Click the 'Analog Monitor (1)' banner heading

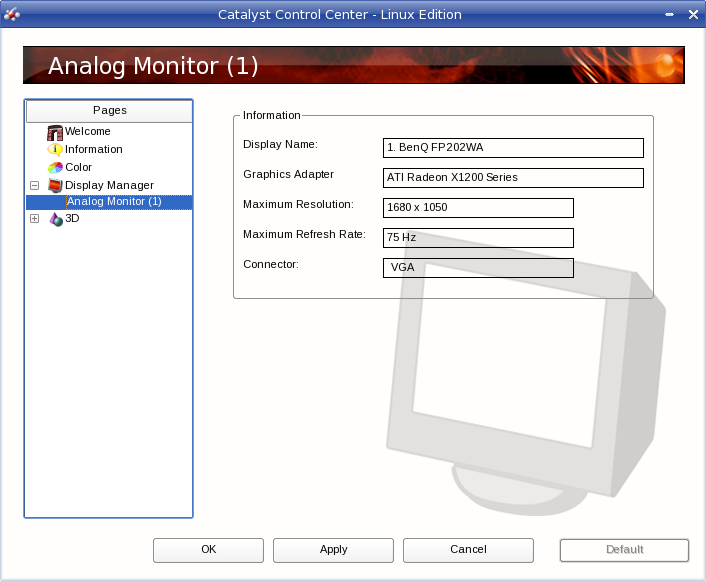tap(153, 66)
